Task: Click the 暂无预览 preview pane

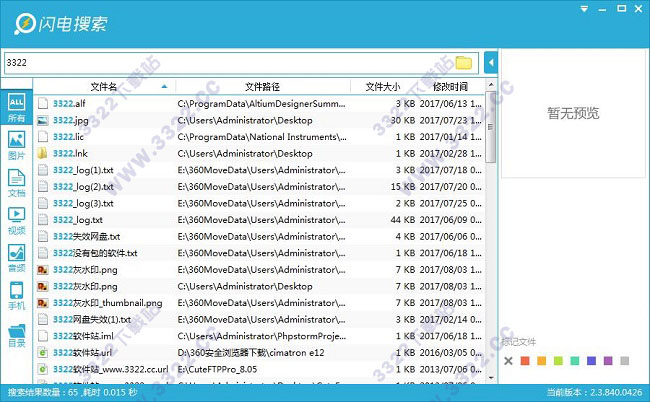Action: [x=573, y=113]
